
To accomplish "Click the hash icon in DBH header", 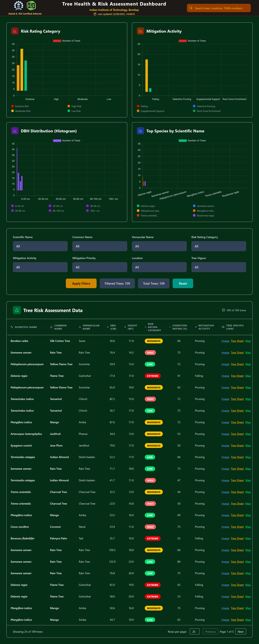I will pos(108,327).
